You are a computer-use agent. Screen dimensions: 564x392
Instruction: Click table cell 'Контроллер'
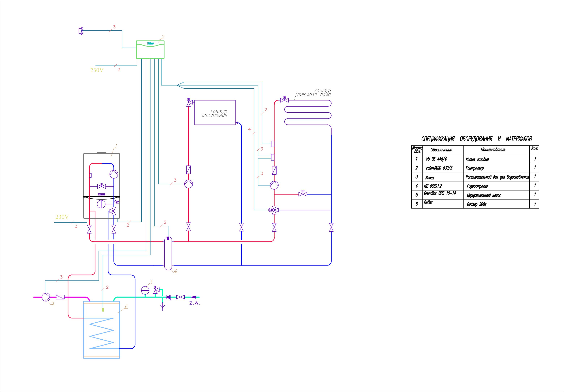coord(475,168)
